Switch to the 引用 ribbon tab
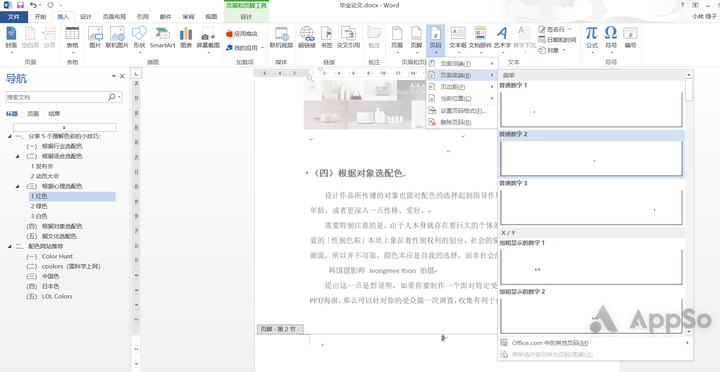 [x=142, y=17]
